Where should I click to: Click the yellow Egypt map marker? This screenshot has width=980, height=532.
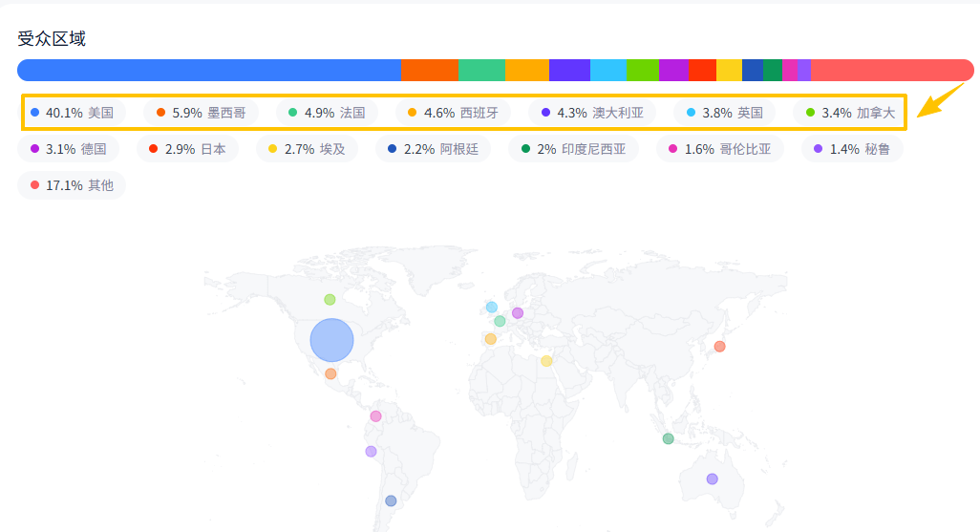546,361
